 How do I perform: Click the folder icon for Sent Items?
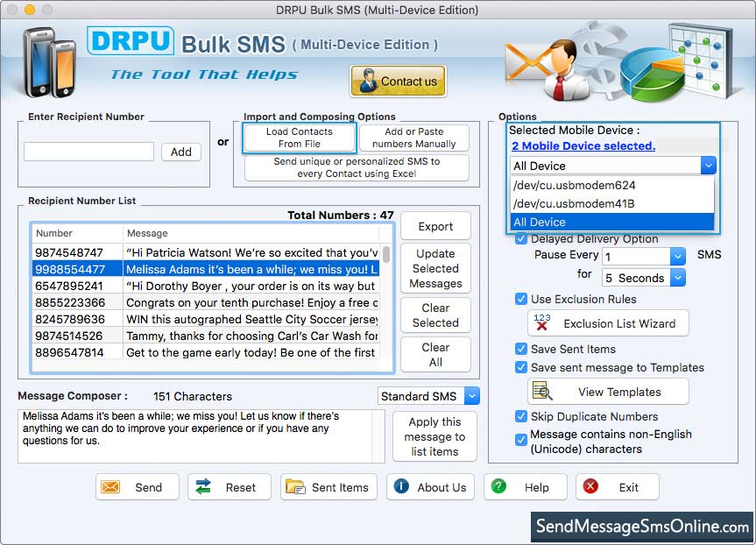pyautogui.click(x=295, y=486)
